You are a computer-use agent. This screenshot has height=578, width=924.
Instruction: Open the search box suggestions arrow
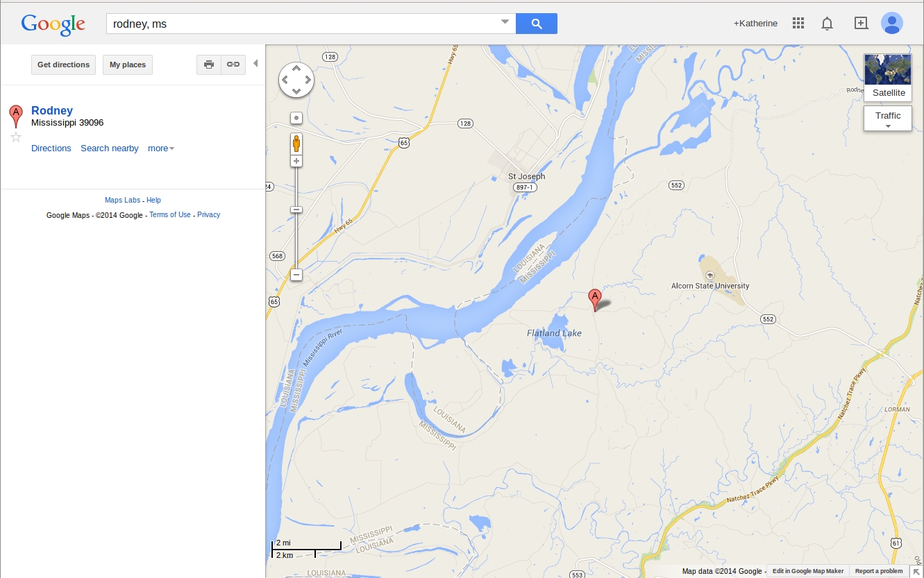tap(505, 22)
